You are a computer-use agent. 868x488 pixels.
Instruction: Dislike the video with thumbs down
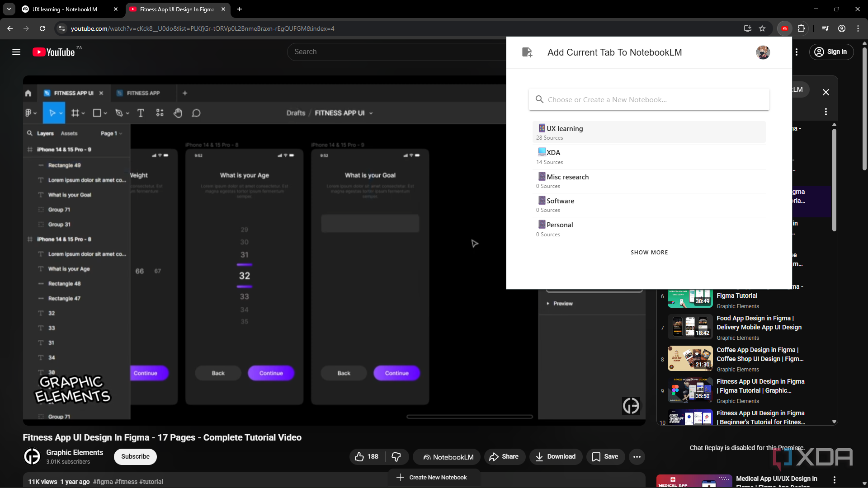point(396,457)
